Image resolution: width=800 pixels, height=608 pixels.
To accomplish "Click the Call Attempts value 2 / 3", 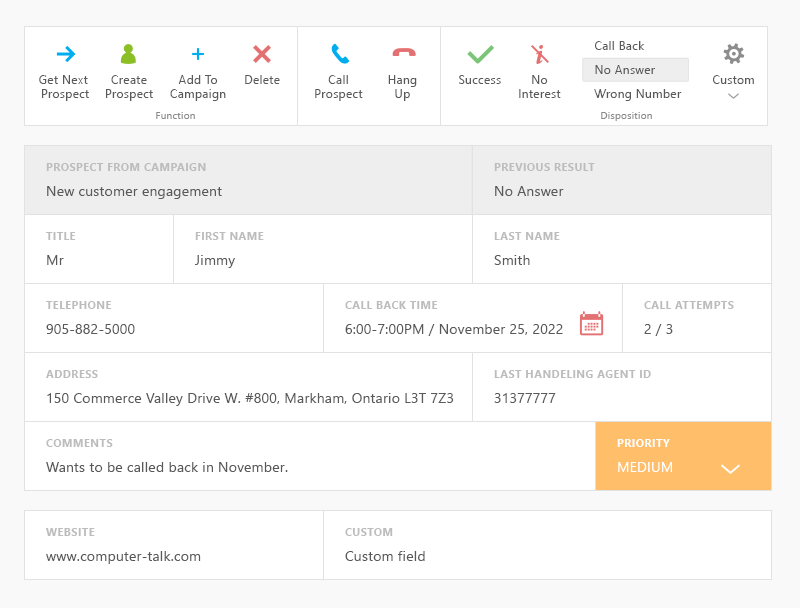I will pos(658,329).
